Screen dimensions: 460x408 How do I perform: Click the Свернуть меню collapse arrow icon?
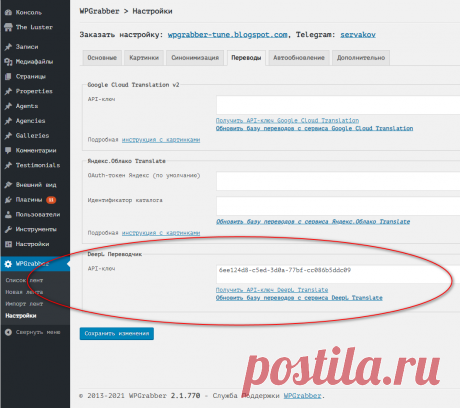point(8,332)
